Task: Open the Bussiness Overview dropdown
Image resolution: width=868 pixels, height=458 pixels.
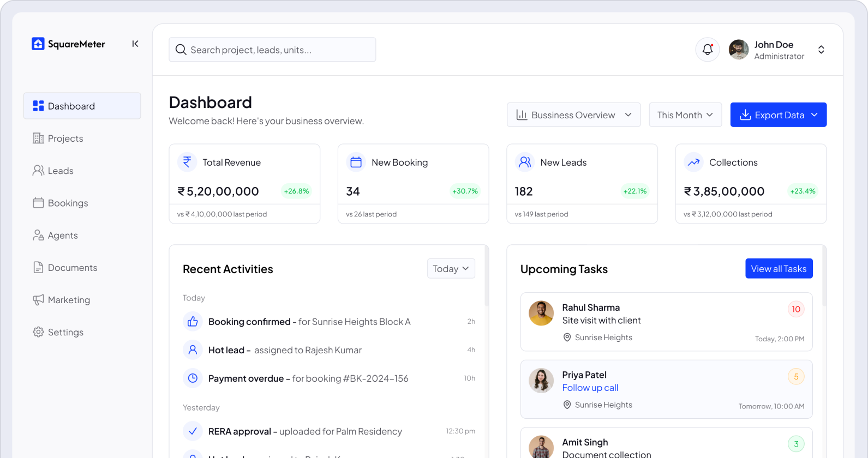Action: (x=573, y=115)
